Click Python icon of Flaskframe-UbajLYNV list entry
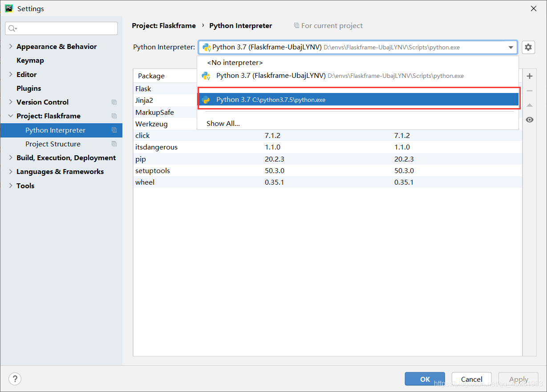 (206, 76)
